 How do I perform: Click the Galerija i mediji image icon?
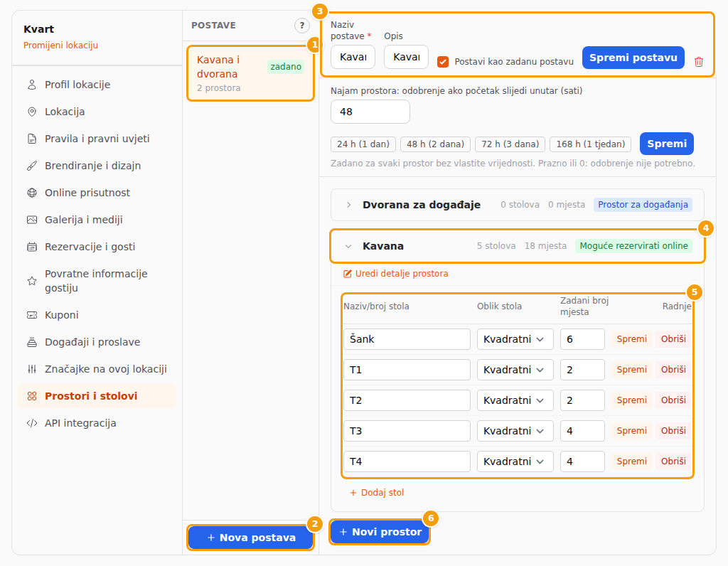(31, 220)
